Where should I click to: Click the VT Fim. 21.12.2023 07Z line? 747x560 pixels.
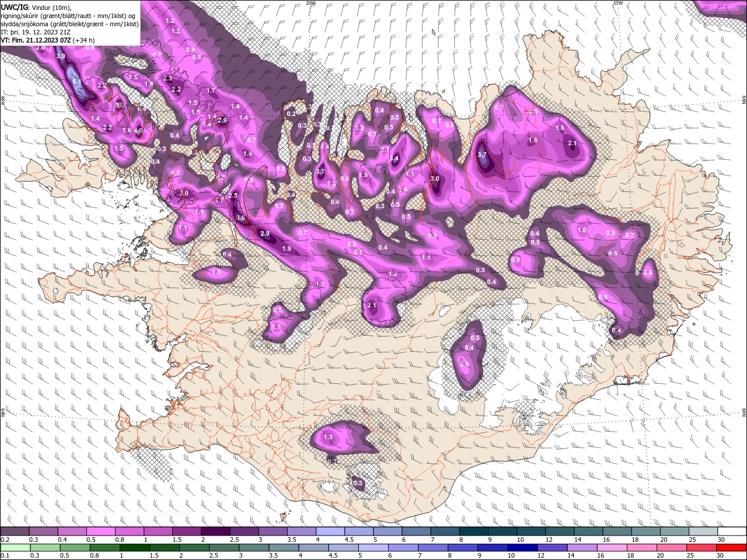48,40
